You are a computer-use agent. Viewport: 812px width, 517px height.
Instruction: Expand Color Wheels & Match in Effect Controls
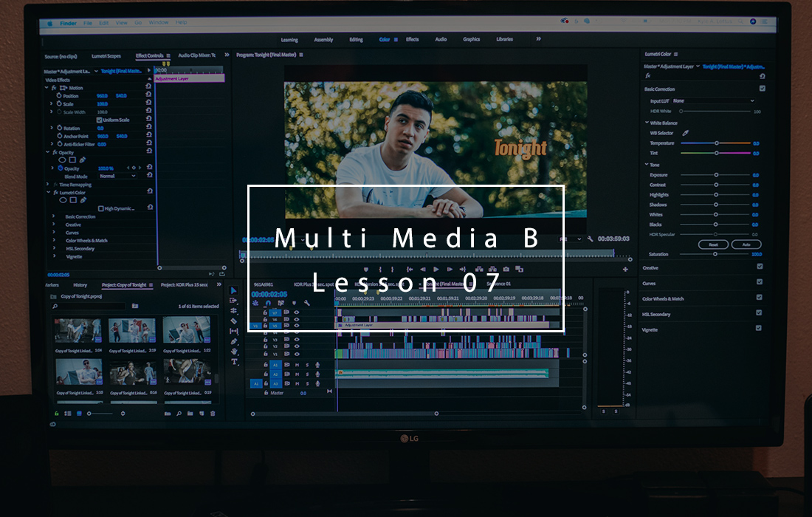(x=53, y=240)
